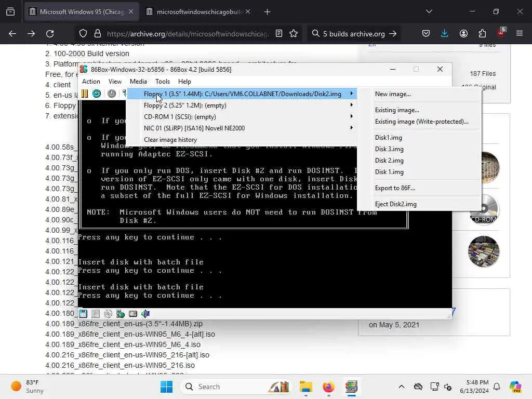Open the Firefox account icon
Image resolution: width=532 pixels, height=399 pixels.
(x=463, y=34)
